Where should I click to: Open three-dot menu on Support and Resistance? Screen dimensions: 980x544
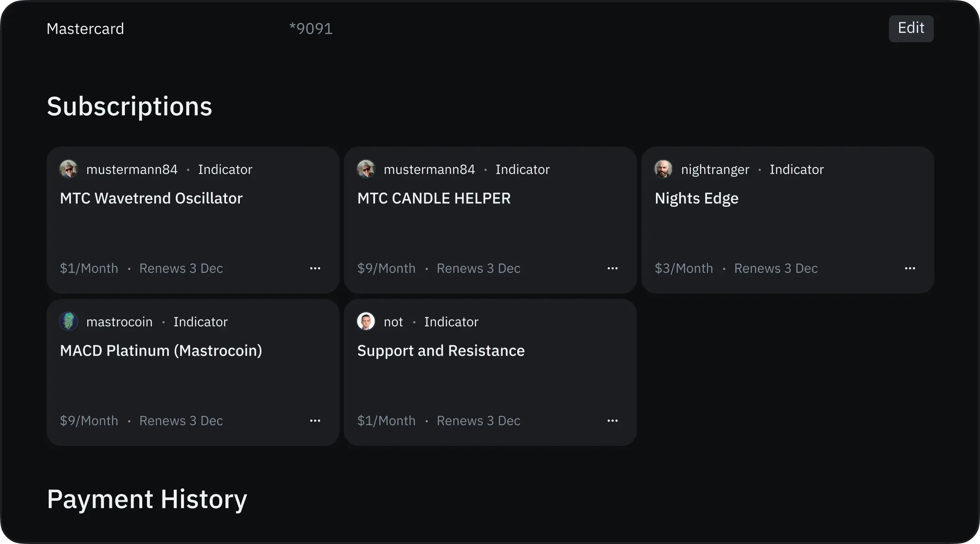pos(612,421)
